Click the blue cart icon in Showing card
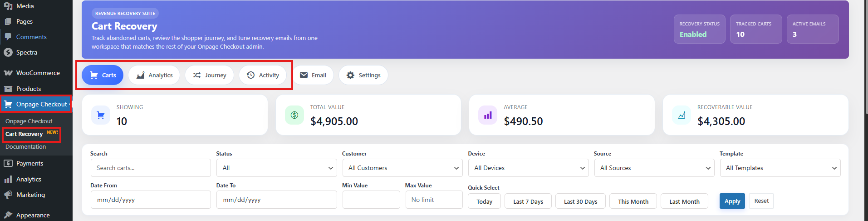868x221 pixels. 101,115
